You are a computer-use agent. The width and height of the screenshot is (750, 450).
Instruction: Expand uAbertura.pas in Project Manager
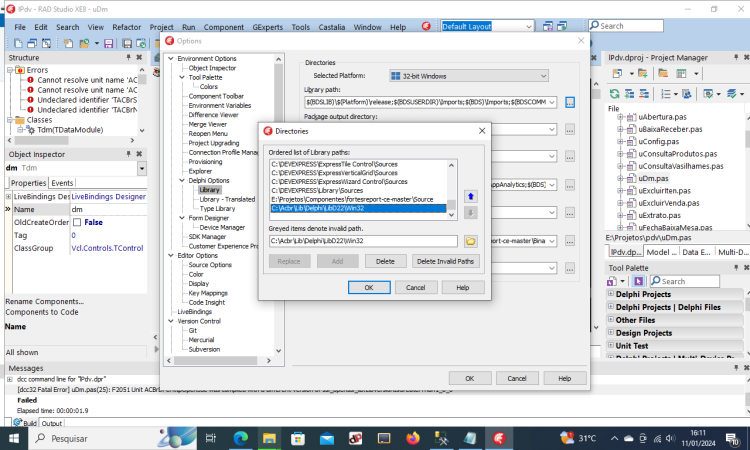coord(620,117)
